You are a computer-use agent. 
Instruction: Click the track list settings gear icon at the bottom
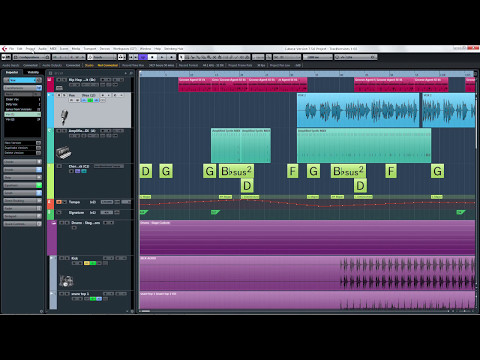[x=132, y=311]
